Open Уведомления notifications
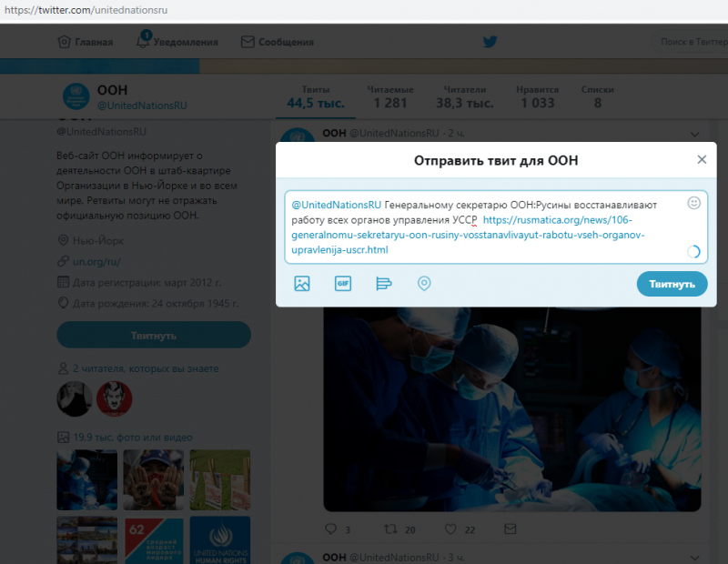 point(177,41)
